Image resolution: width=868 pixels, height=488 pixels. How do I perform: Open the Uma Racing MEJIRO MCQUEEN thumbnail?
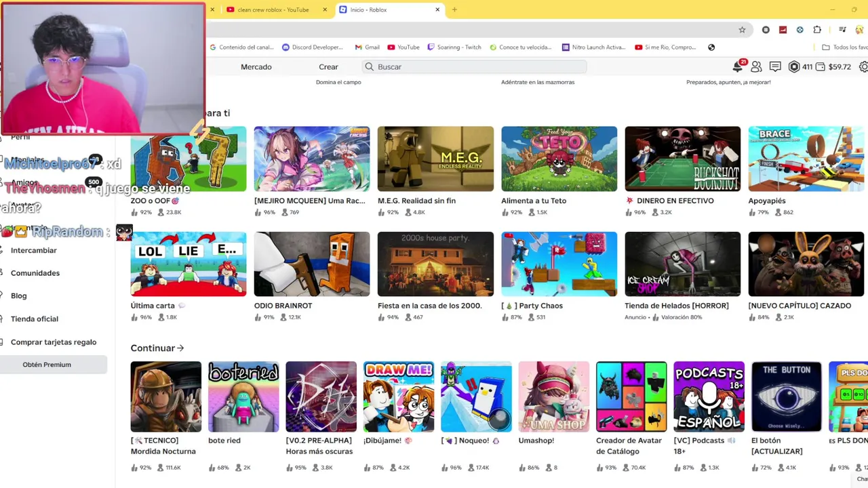click(312, 159)
